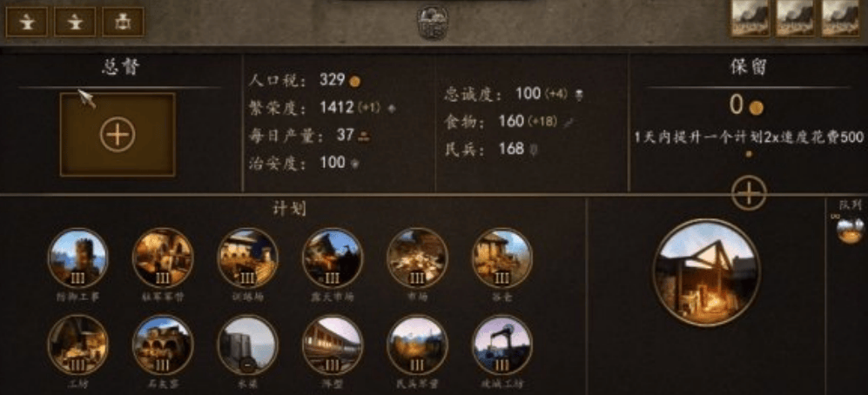Select the 攻城工坊 siege workshop project
868x395 pixels.
click(501, 345)
